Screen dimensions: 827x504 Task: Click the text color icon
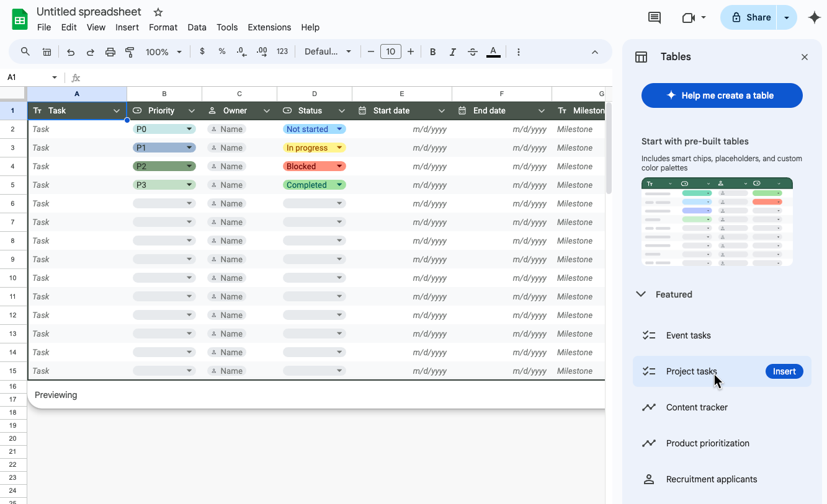[493, 52]
